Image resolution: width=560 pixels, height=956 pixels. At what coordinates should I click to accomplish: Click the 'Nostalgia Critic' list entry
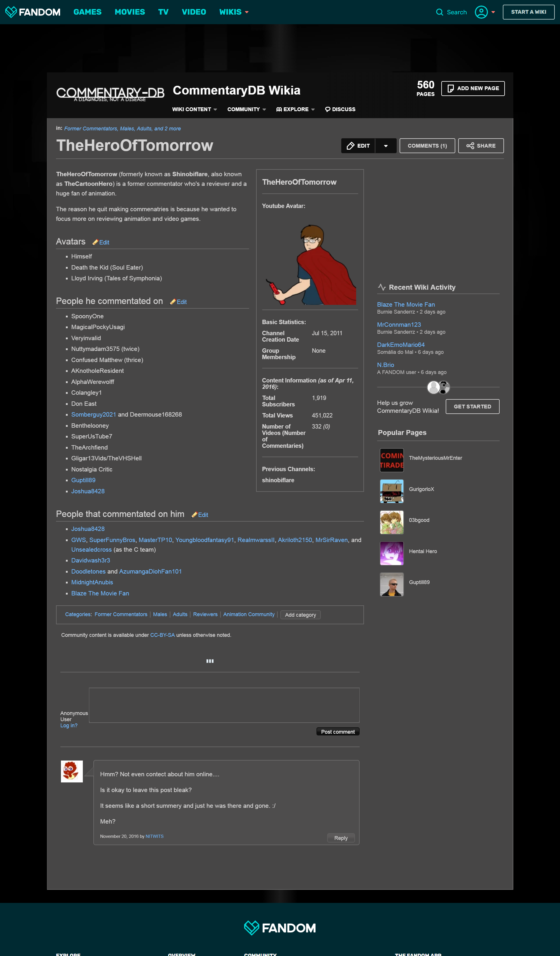pos(92,470)
